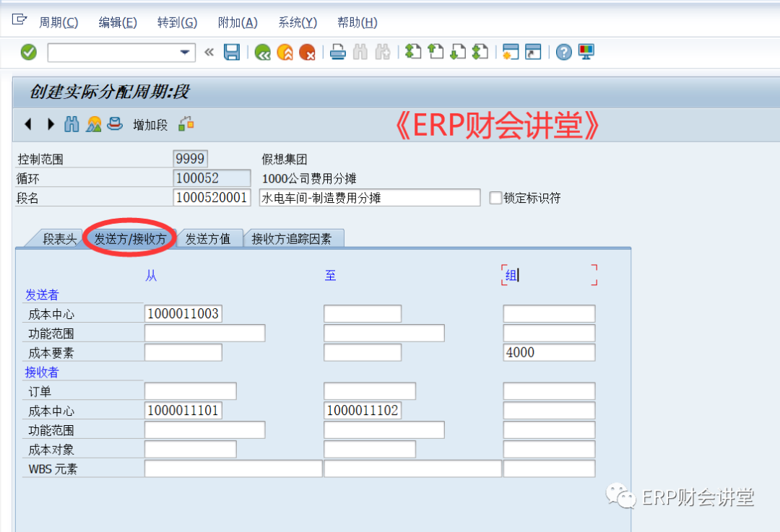
Task: Click the Save floppy disk icon
Action: pyautogui.click(x=231, y=52)
